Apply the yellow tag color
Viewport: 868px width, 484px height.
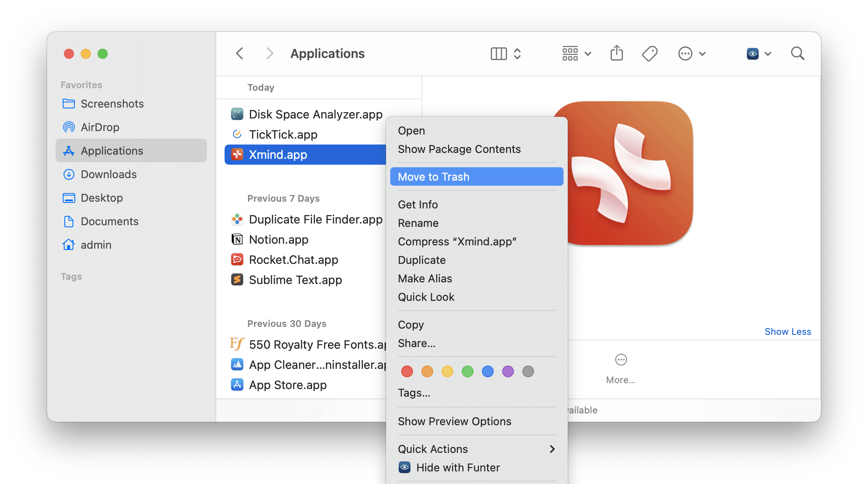[x=447, y=371]
